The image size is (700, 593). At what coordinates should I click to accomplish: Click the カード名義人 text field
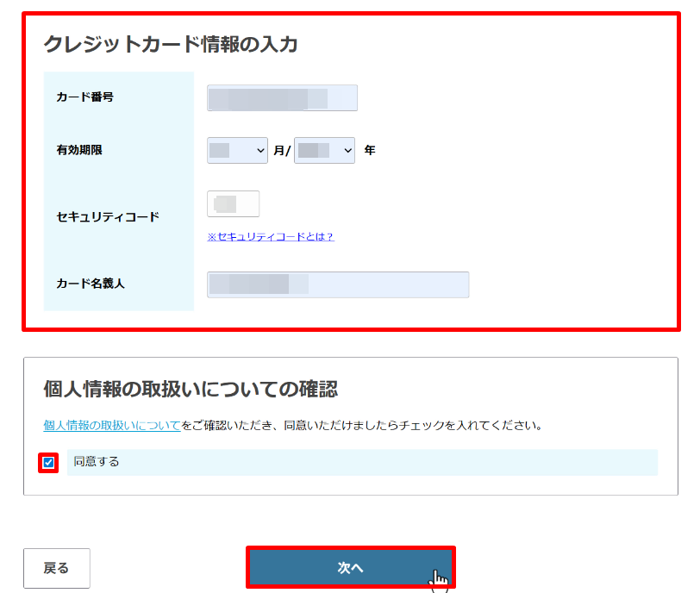click(338, 284)
